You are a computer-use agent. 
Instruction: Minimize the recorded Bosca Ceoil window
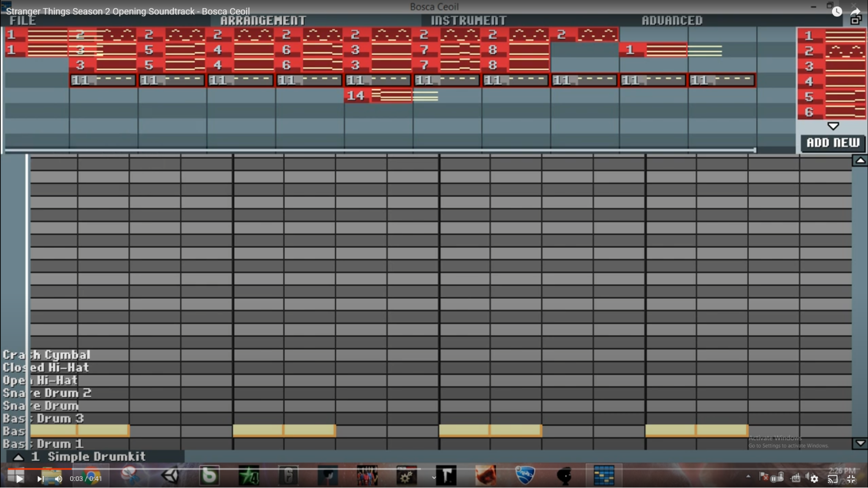tap(813, 7)
